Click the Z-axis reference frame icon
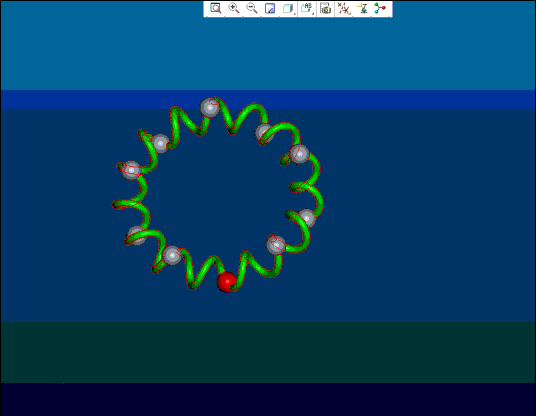536x416 pixels. [362, 9]
